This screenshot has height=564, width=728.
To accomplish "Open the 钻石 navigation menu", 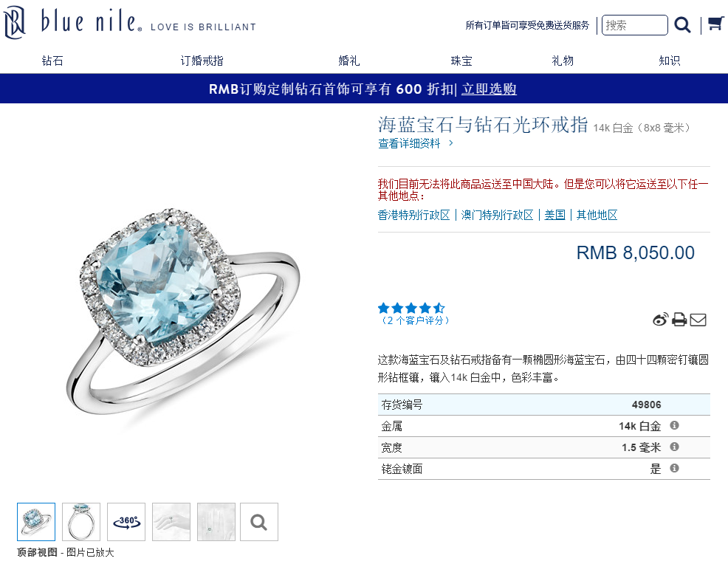I will pyautogui.click(x=52, y=61).
